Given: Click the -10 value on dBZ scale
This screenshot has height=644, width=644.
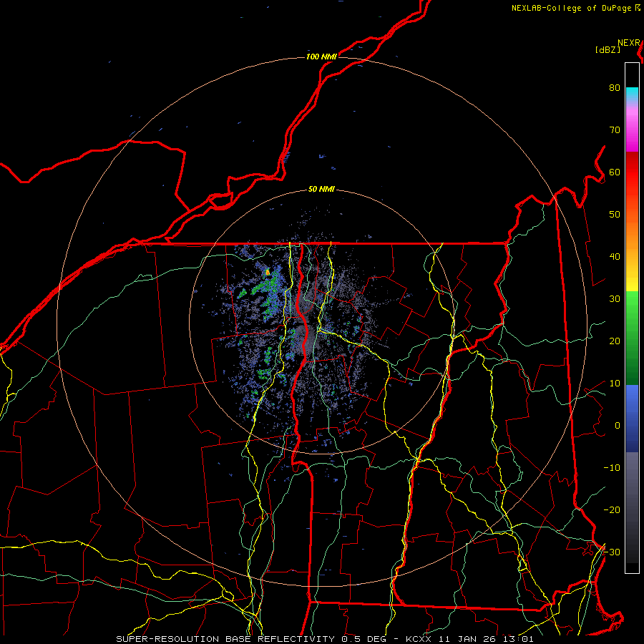Looking at the screenshot, I should 612,468.
